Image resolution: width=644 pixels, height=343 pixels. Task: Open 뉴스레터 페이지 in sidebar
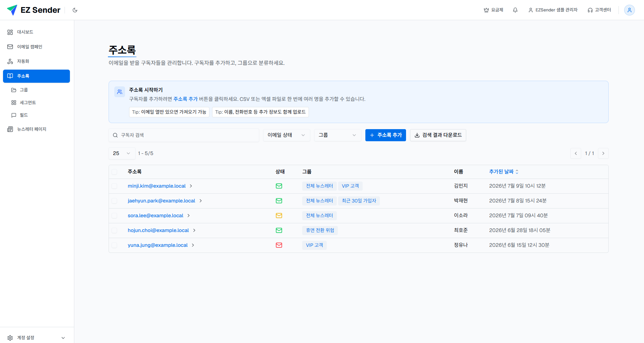click(x=36, y=129)
